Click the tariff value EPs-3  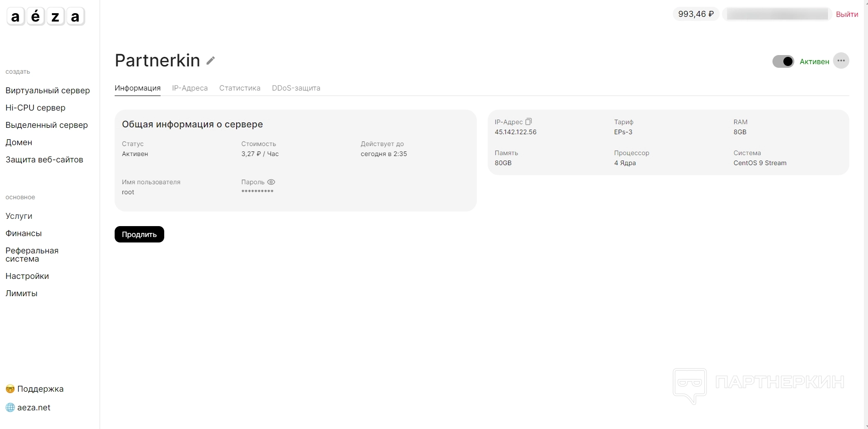623,132
